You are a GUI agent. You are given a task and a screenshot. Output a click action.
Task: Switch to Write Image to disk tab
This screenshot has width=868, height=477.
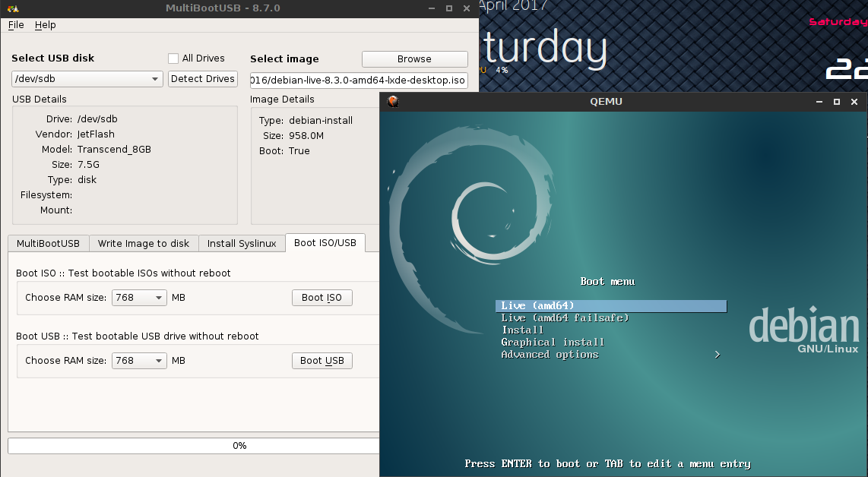point(144,243)
